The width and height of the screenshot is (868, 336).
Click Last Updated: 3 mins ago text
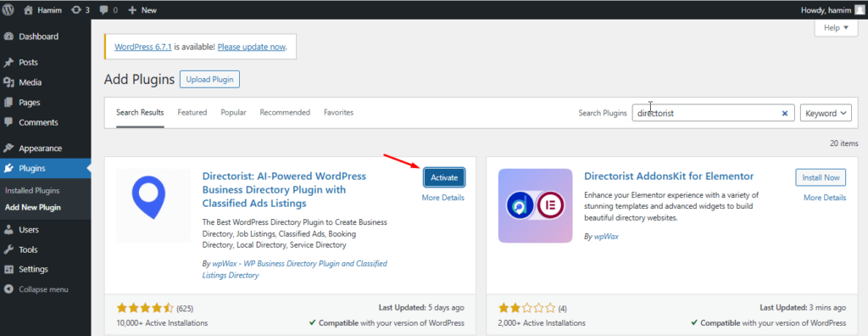pos(803,308)
